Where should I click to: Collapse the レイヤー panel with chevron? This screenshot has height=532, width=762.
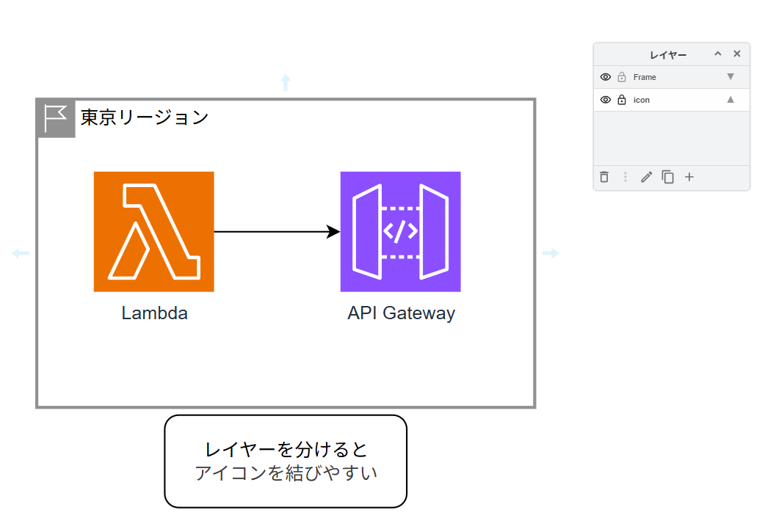(718, 54)
